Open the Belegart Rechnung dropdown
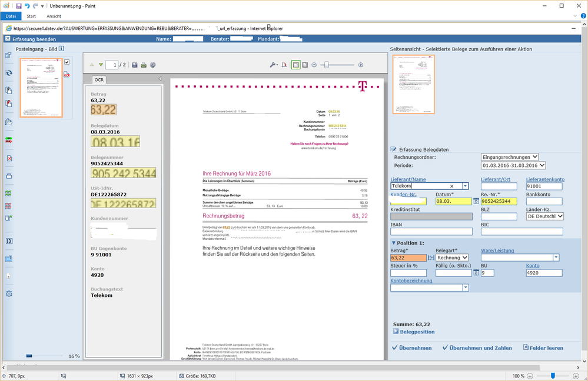The width and height of the screenshot is (588, 381). tap(451, 258)
